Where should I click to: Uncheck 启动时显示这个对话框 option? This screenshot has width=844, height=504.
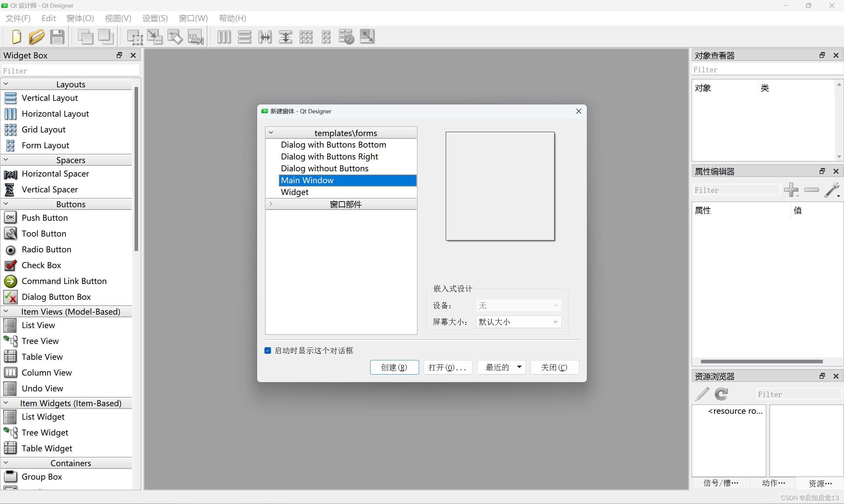pos(267,350)
